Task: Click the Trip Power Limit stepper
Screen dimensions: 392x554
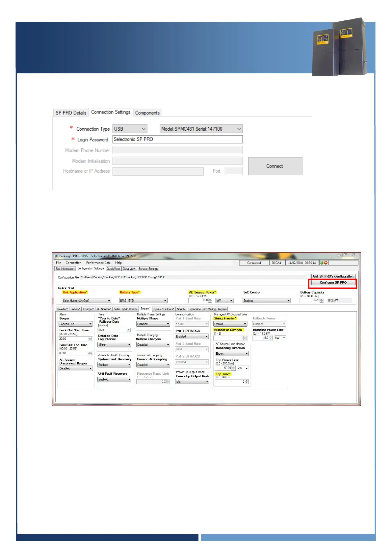Action: point(234,368)
